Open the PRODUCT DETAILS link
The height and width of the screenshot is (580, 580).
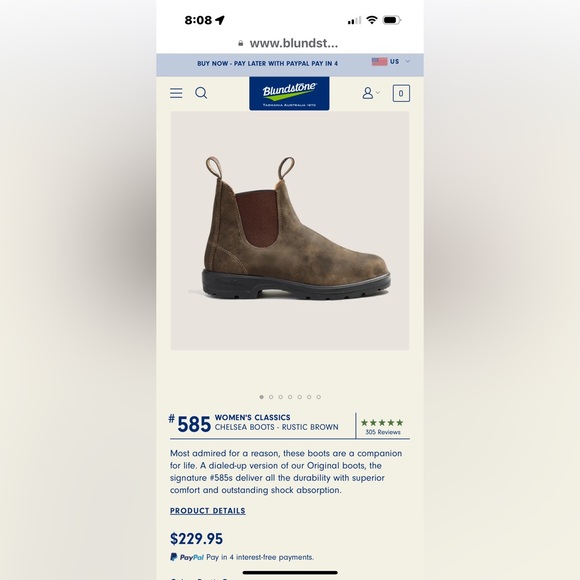click(x=208, y=511)
